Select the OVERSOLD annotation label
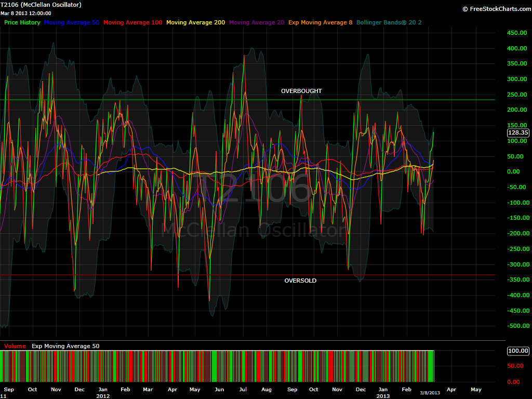 [x=300, y=281]
